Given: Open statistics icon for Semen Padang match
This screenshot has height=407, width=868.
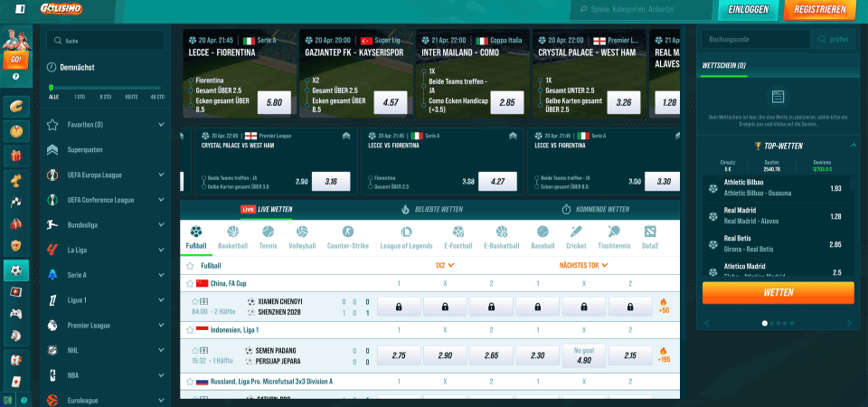Looking at the screenshot, I should [x=204, y=351].
